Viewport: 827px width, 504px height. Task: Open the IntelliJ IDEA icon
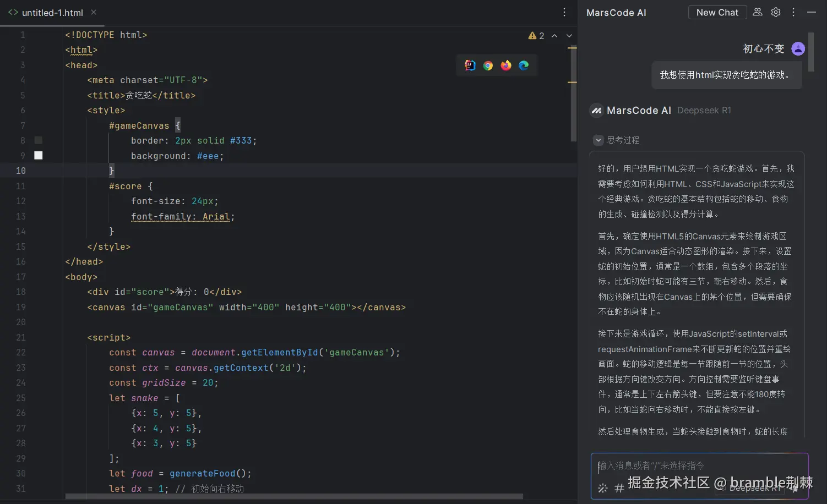(470, 65)
